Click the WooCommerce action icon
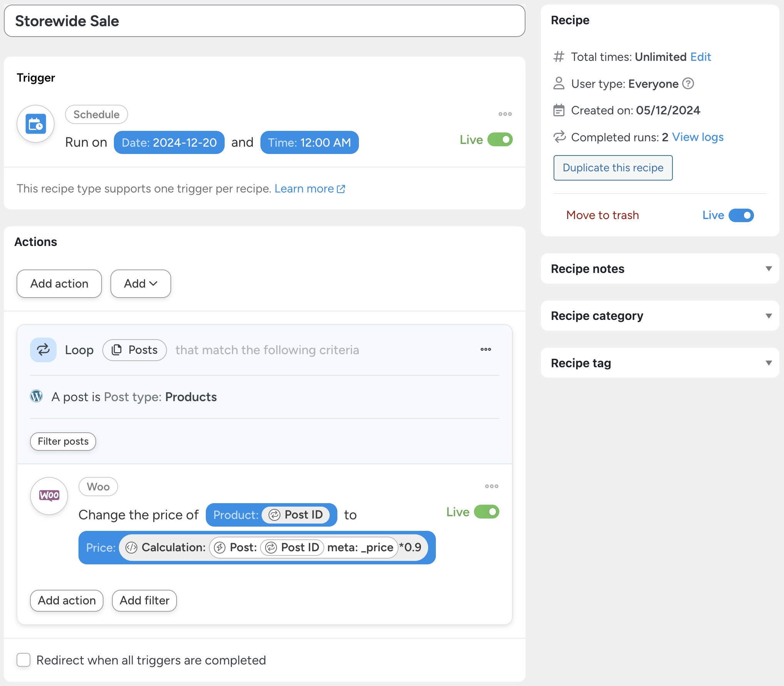Screen dimensions: 784x686 pyautogui.click(x=49, y=495)
